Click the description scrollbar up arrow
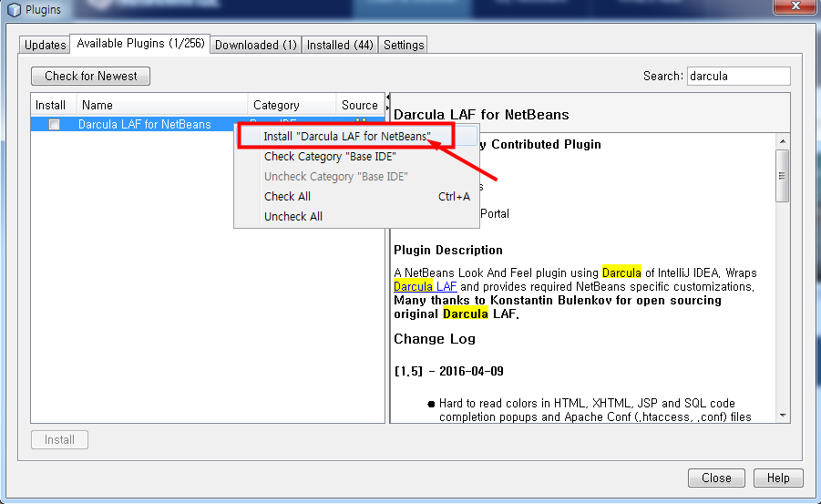821x504 pixels. click(782, 141)
